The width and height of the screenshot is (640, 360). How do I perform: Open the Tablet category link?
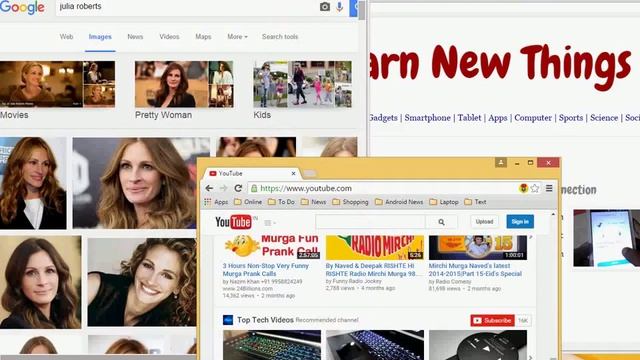pos(469,118)
